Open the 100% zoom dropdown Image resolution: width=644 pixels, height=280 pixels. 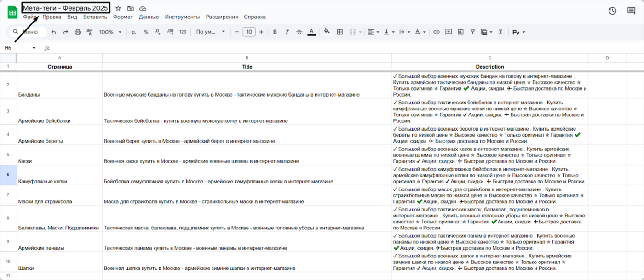tap(110, 32)
